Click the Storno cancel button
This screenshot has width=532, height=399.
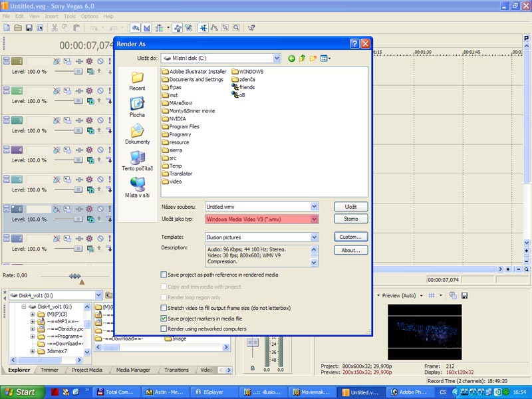coord(351,219)
